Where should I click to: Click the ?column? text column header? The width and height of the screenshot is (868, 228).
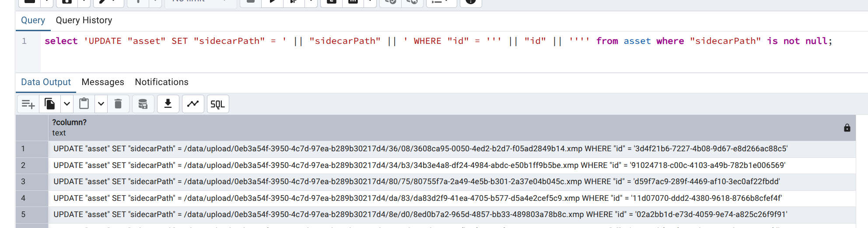452,128
